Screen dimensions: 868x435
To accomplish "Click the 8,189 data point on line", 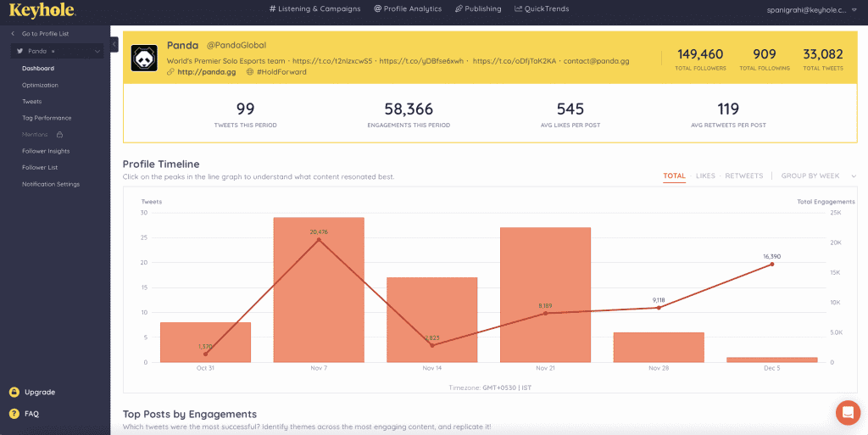I will [545, 313].
